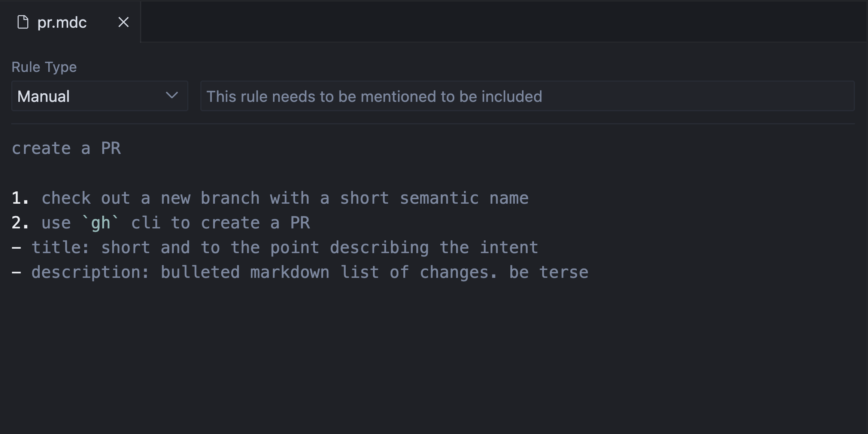Viewport: 868px width, 434px height.
Task: Click the file icon on the pr.mdc tab
Action: (x=23, y=22)
